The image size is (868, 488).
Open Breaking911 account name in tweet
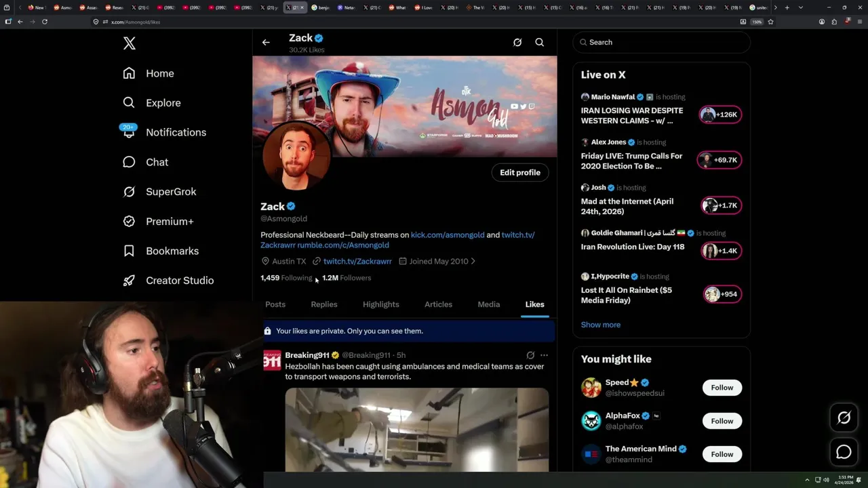[307, 355]
